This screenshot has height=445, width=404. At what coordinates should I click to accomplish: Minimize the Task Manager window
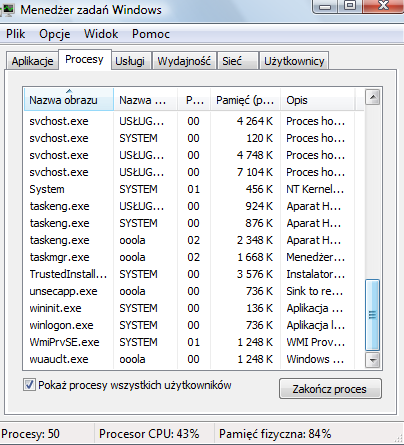326,6
